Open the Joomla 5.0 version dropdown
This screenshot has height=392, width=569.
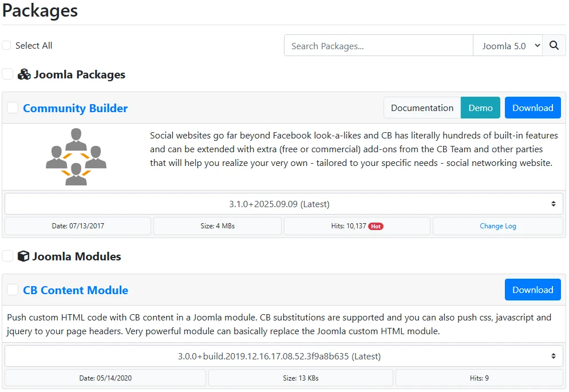[507, 46]
